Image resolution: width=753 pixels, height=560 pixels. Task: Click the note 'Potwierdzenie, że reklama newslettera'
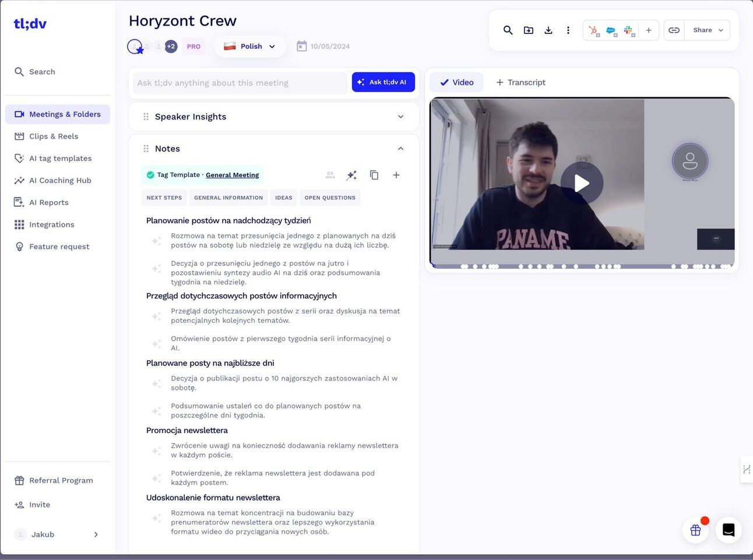[273, 478]
